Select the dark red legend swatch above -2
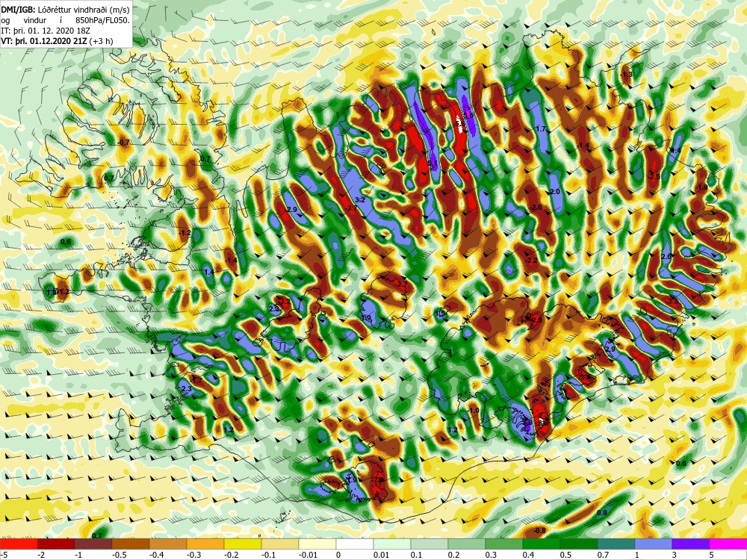The height and width of the screenshot is (560, 747). point(56,544)
